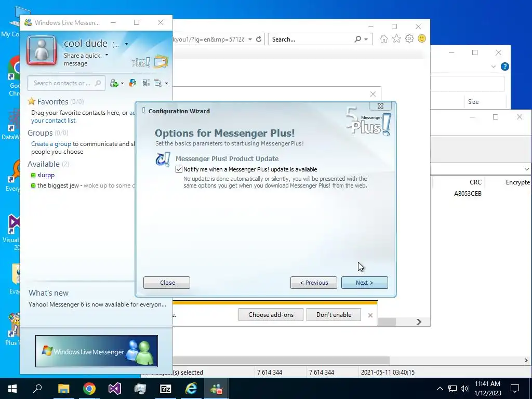Image resolution: width=532 pixels, height=399 pixels.
Task: Open Visual Studio from taskbar
Action: pyautogui.click(x=115, y=389)
